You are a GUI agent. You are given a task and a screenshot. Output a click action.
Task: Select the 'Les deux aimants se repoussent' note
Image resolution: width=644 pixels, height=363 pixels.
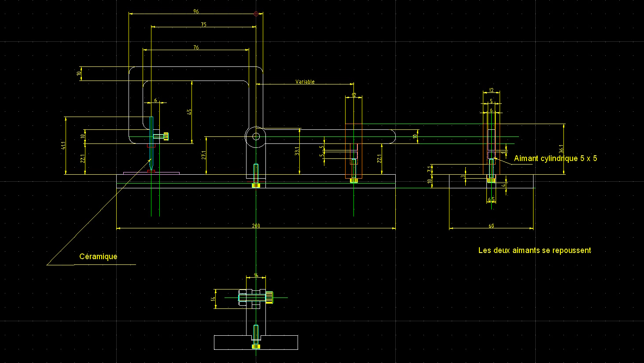point(534,250)
